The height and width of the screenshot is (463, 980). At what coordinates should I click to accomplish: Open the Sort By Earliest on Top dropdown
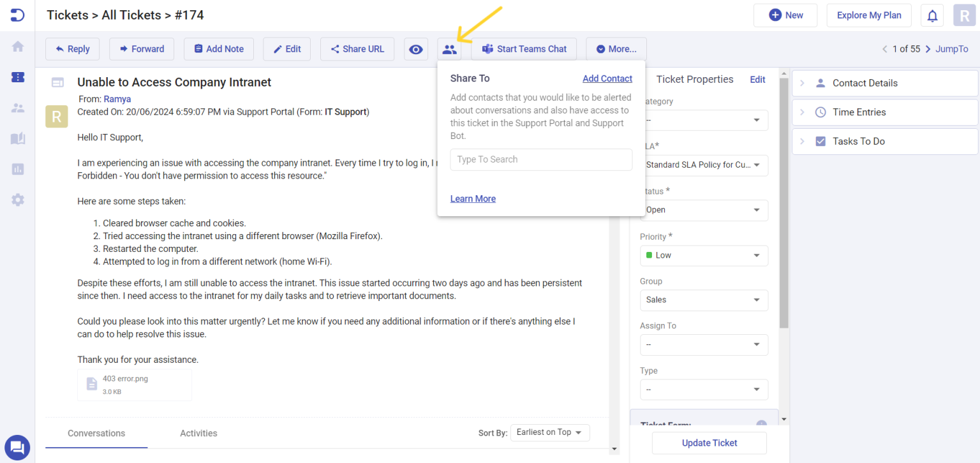(x=549, y=432)
